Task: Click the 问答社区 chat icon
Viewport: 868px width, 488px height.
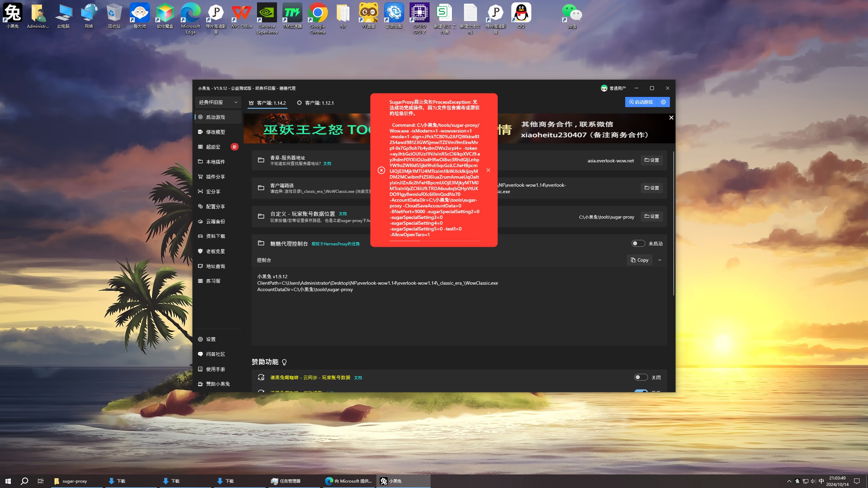Action: (x=200, y=354)
